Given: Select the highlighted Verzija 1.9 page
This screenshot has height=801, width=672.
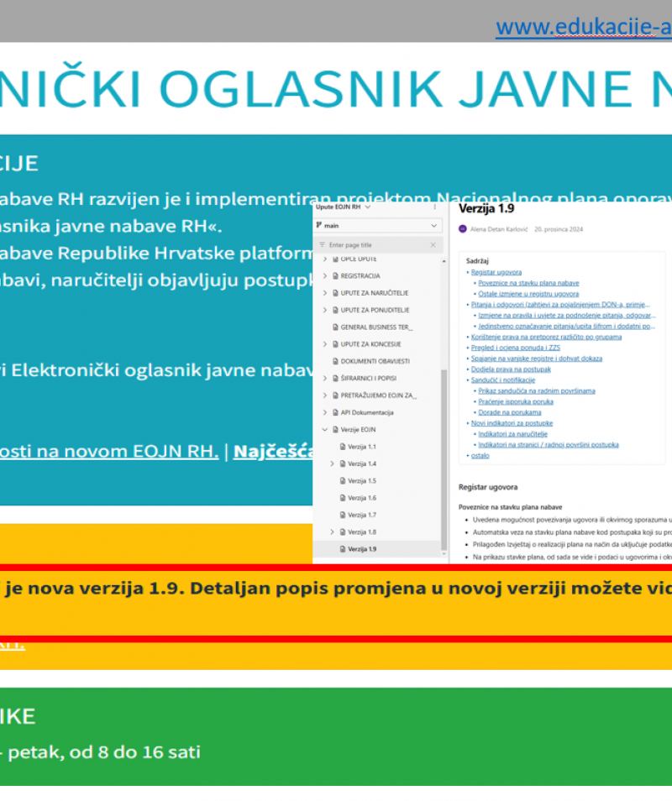Looking at the screenshot, I should (362, 549).
